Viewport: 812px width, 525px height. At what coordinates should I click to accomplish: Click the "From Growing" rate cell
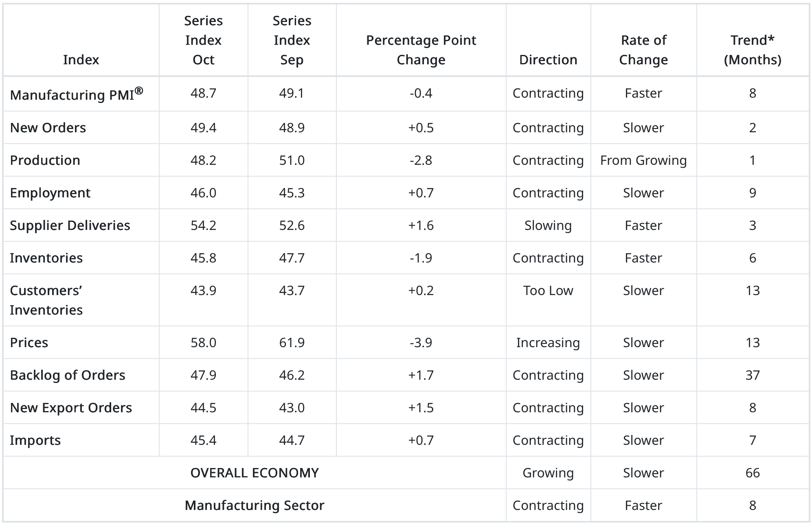[x=643, y=160]
